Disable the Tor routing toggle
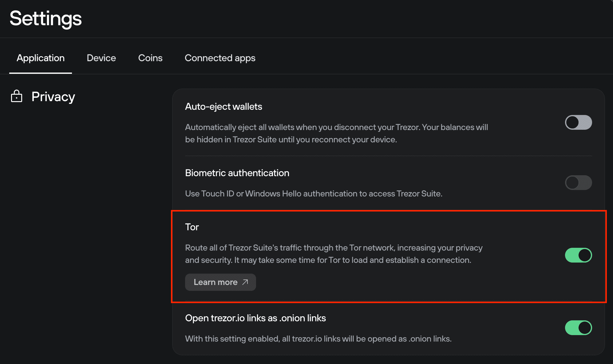This screenshot has height=364, width=613. click(578, 255)
